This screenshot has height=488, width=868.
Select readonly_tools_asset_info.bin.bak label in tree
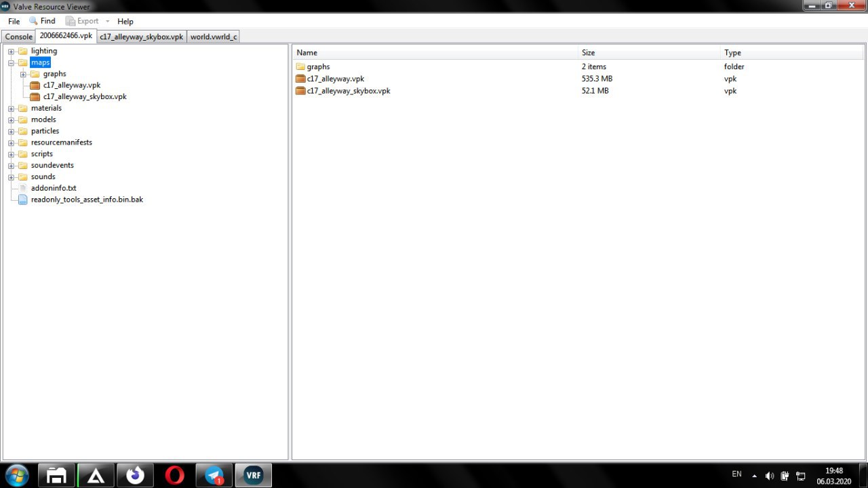tap(87, 200)
